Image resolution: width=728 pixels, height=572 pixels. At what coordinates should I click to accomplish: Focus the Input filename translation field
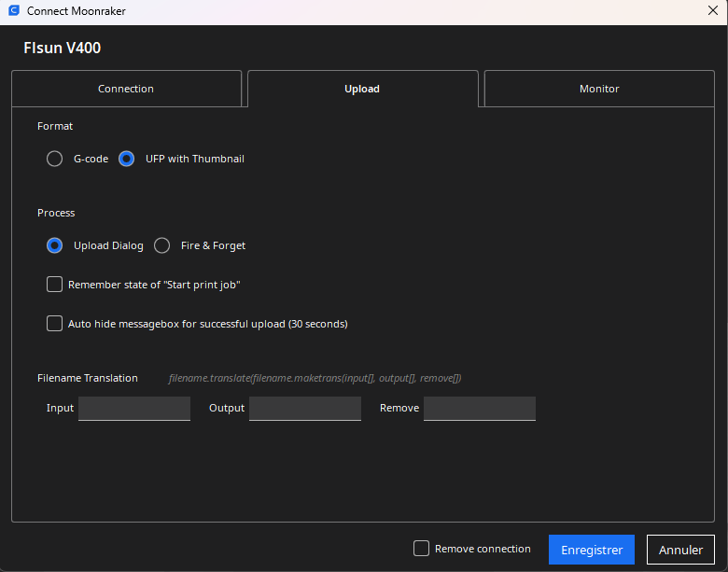(x=134, y=409)
